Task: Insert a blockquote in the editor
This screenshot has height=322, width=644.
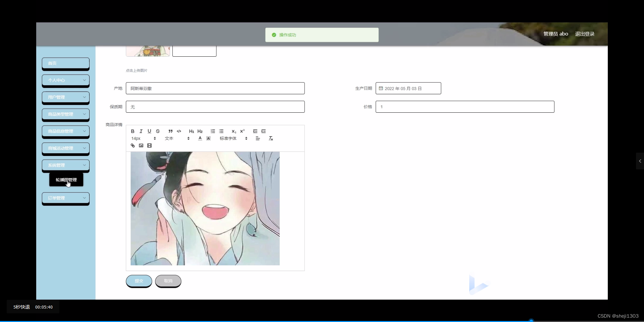Action: [x=170, y=131]
